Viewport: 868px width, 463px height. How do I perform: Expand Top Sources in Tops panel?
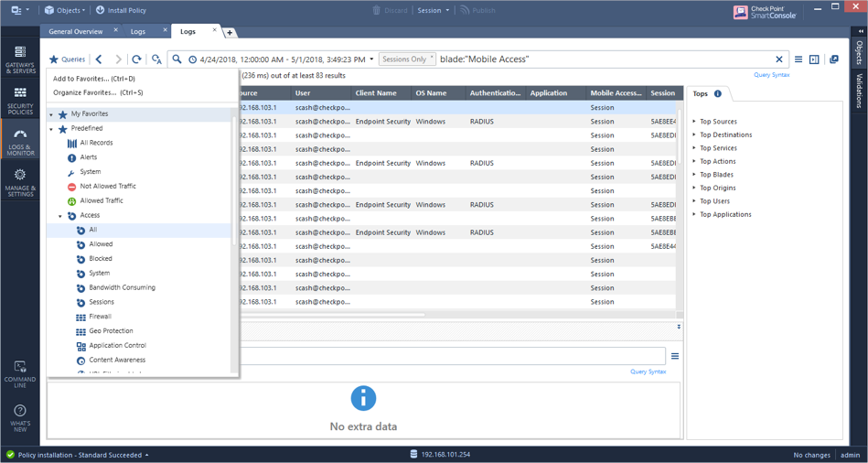(718, 121)
